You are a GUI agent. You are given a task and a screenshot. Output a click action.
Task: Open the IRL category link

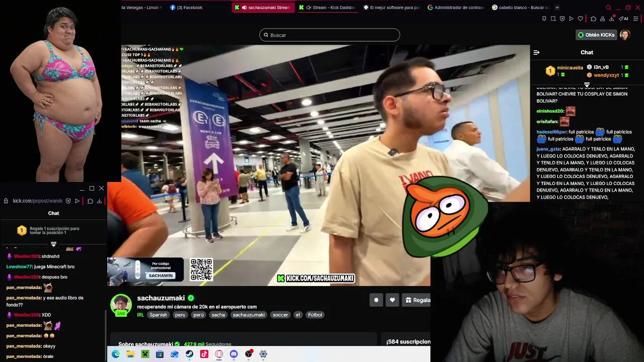(x=140, y=315)
